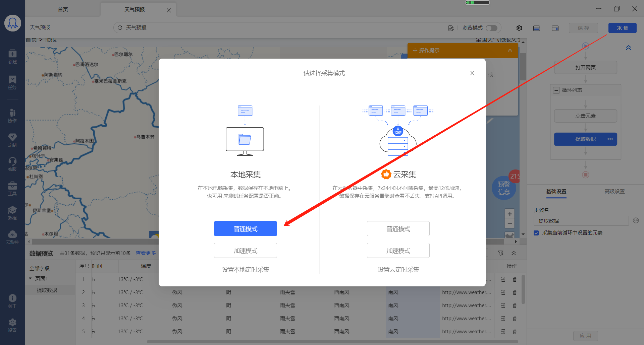
Task: Click the map zoom-in plus button
Action: pyautogui.click(x=509, y=214)
